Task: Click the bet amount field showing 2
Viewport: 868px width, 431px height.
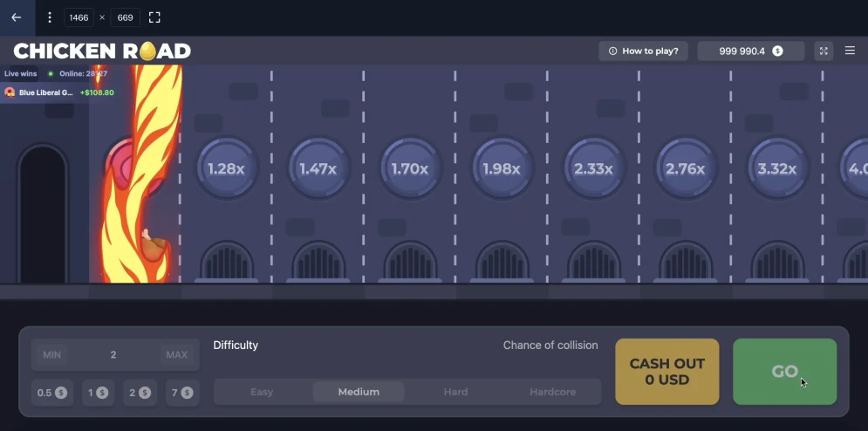Action: pos(113,354)
